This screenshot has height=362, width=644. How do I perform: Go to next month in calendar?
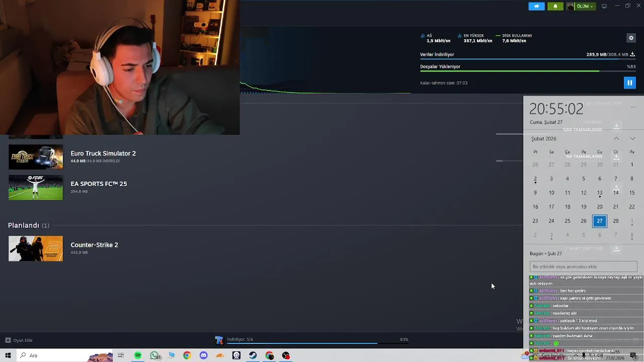coord(632,139)
